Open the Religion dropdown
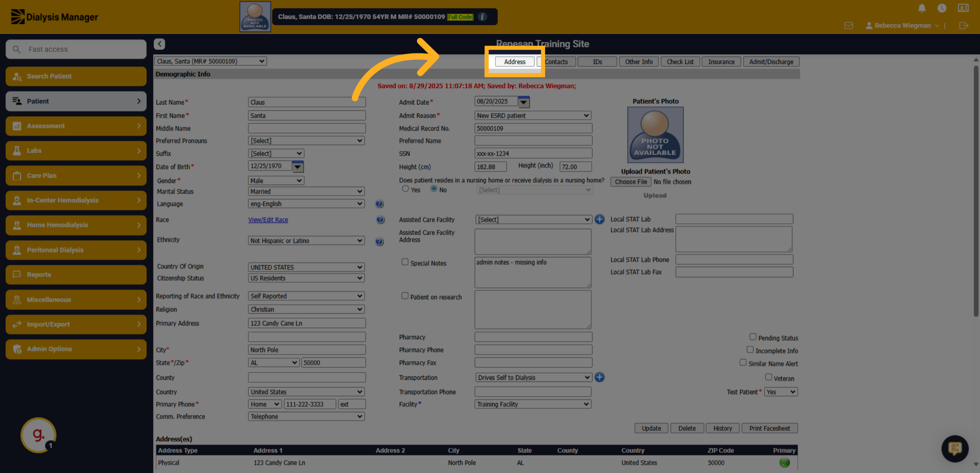 point(306,309)
